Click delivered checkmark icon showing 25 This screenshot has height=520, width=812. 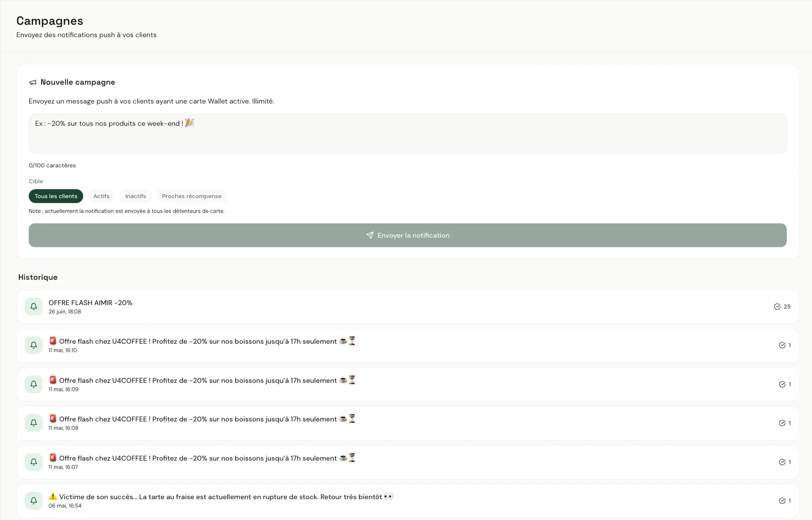777,307
